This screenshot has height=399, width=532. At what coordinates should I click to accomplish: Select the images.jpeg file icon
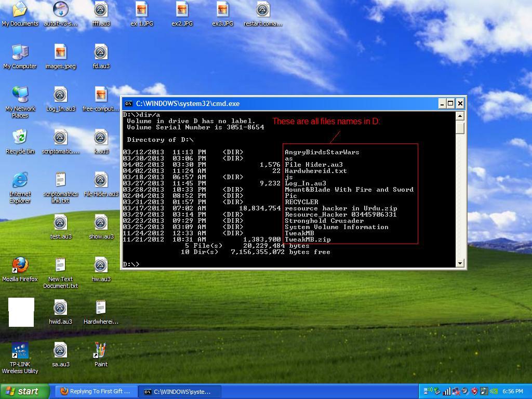(60, 56)
